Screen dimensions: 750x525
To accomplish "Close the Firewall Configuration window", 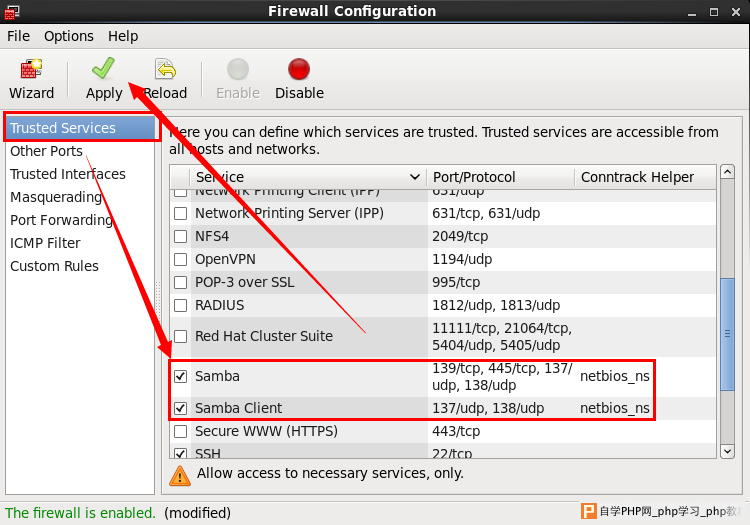I will point(736,12).
